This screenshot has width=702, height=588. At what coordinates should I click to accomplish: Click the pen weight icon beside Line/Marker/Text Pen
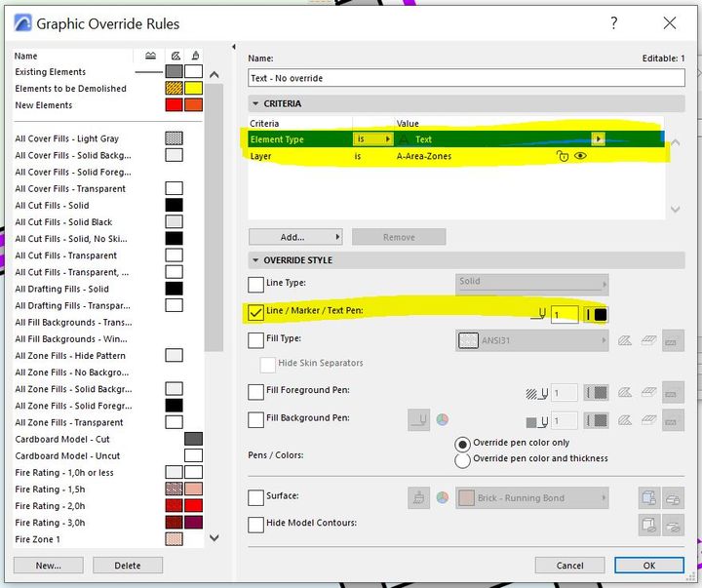[x=538, y=314]
